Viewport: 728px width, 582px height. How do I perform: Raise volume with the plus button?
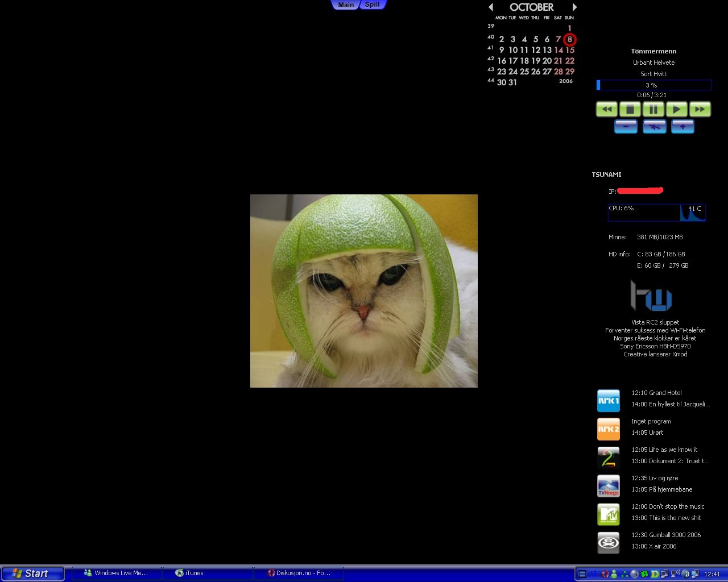point(682,127)
